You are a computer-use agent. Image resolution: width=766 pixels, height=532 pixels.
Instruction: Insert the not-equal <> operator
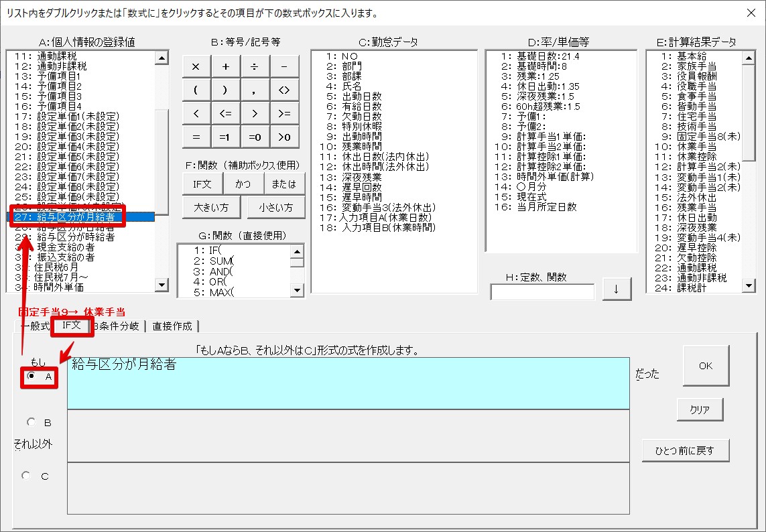pyautogui.click(x=284, y=90)
